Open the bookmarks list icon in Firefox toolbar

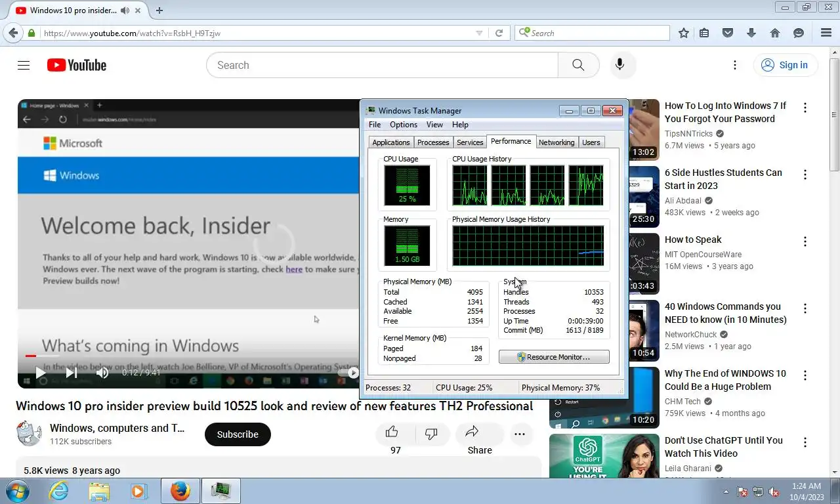(x=704, y=33)
